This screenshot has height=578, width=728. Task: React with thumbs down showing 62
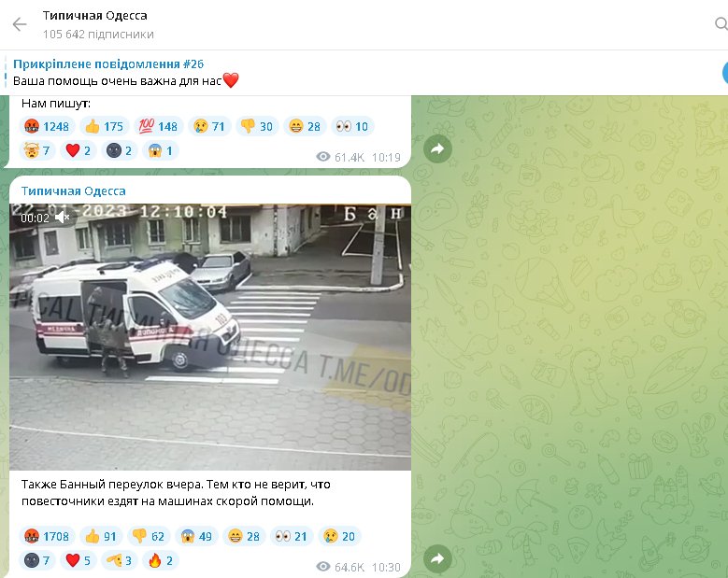pos(150,536)
